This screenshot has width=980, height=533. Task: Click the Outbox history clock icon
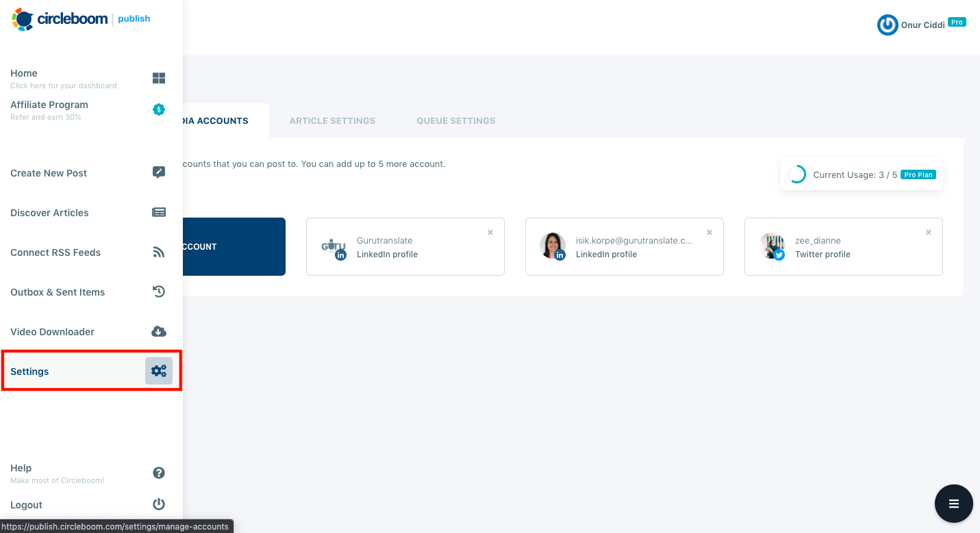(x=159, y=291)
